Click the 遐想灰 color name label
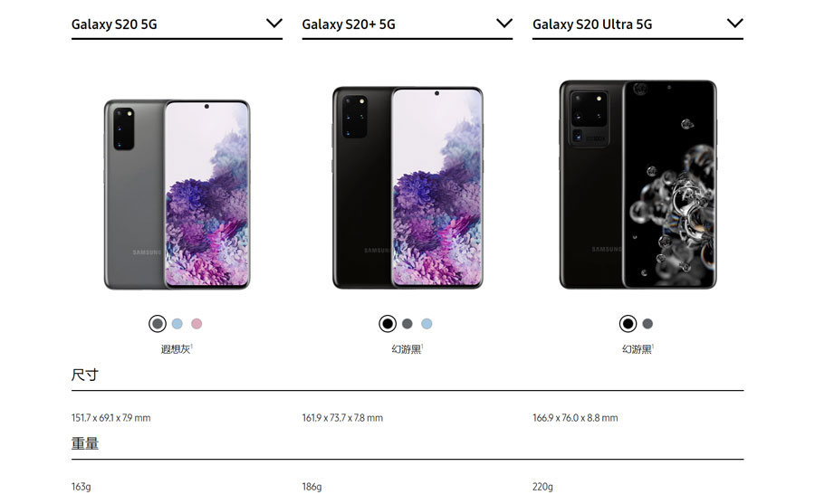815x504 pixels. tap(177, 349)
